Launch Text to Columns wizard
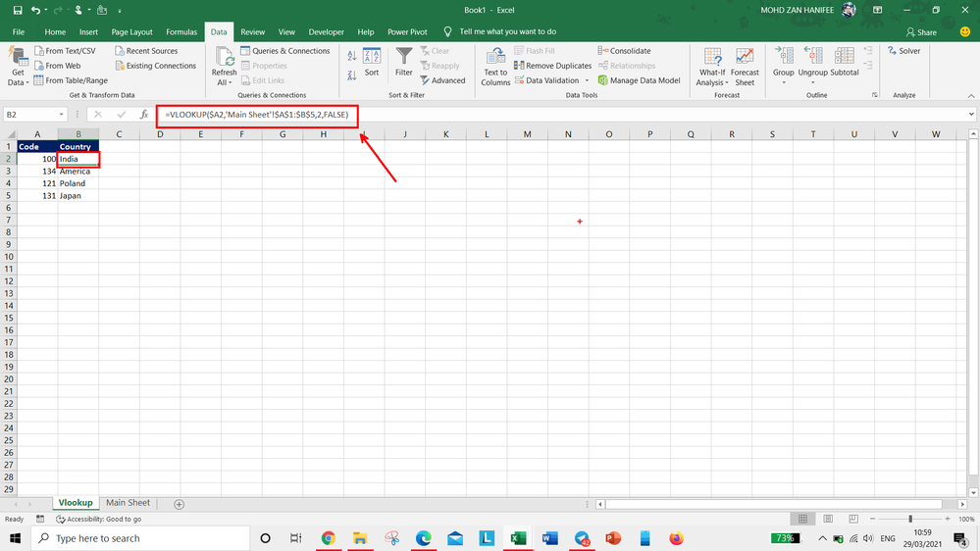The width and height of the screenshot is (980, 551). pos(495,67)
